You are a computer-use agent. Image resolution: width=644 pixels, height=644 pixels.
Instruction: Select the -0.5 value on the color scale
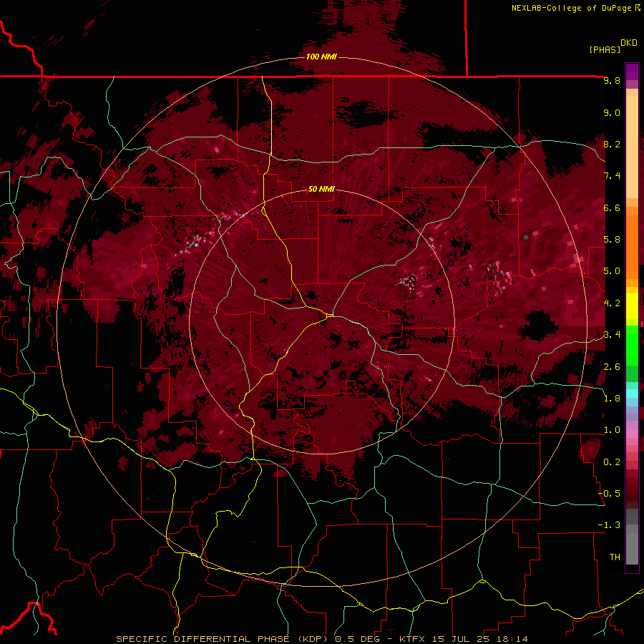click(x=609, y=494)
